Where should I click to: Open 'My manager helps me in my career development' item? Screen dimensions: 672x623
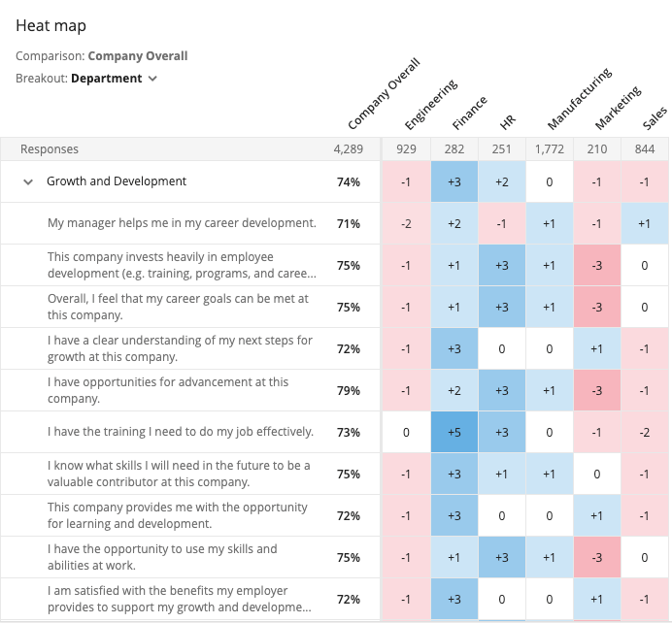point(182,223)
